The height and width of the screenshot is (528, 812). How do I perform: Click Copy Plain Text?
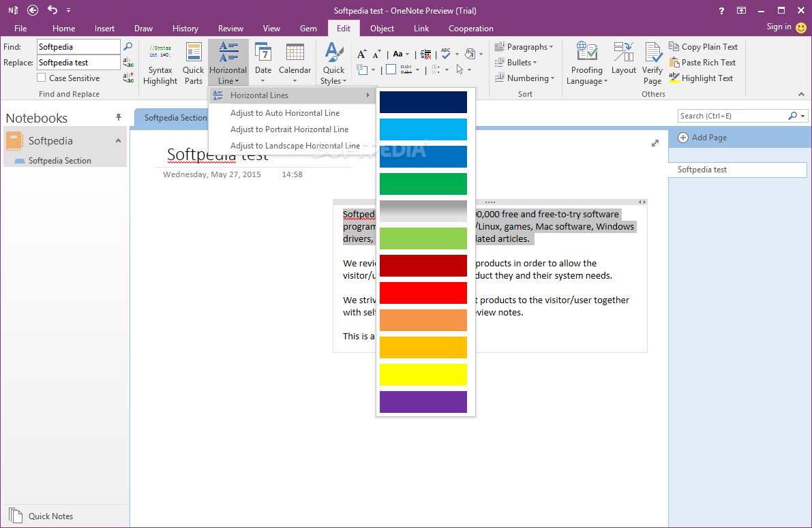[x=703, y=46]
